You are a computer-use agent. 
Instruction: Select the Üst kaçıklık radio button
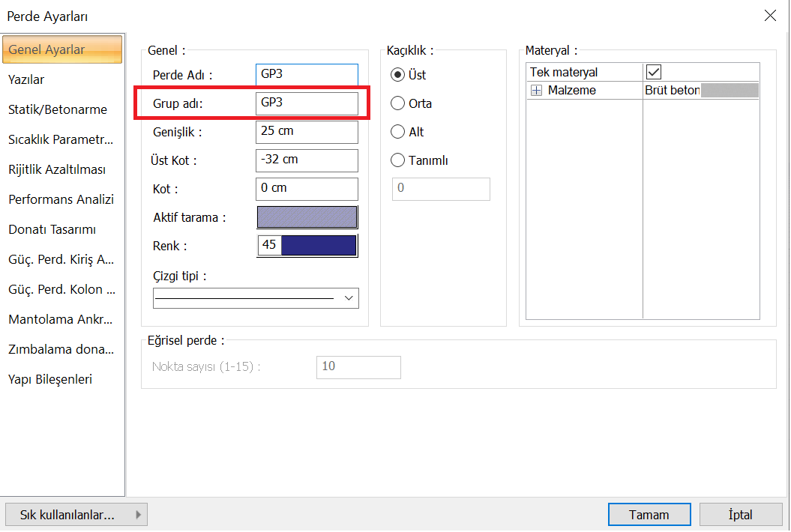click(x=397, y=75)
